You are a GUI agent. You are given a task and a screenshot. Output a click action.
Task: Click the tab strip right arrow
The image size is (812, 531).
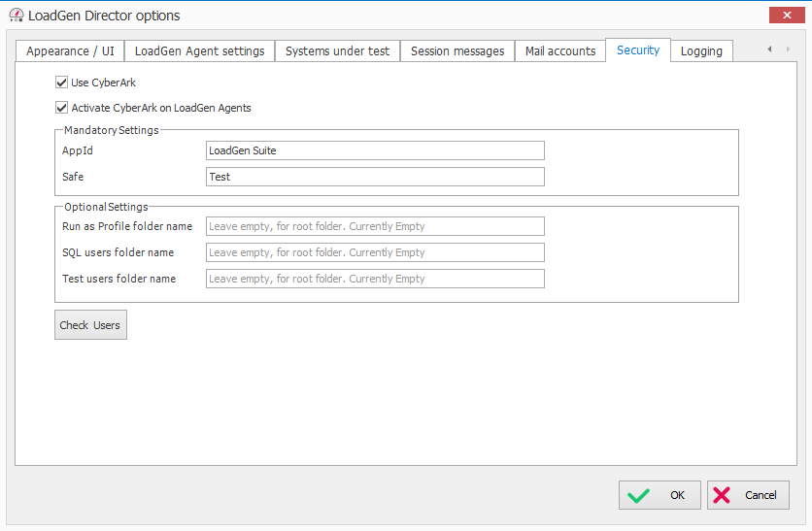point(788,50)
